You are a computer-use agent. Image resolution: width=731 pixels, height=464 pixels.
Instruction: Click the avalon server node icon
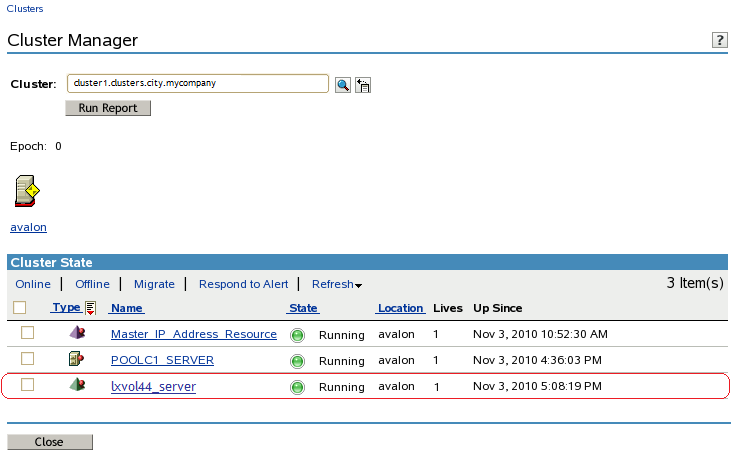coord(27,190)
